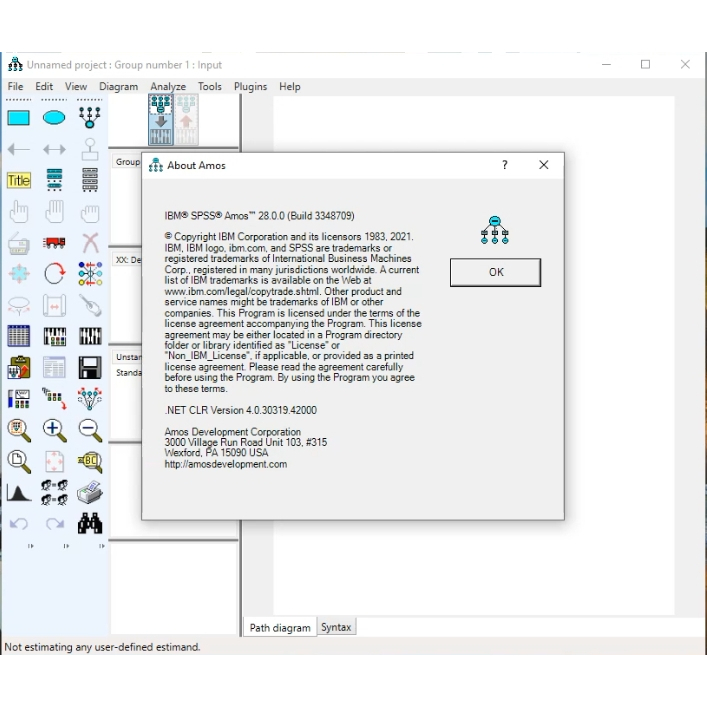Click the redo arrow in the toolbar
Image resolution: width=707 pixels, height=707 pixels.
pos(55,523)
